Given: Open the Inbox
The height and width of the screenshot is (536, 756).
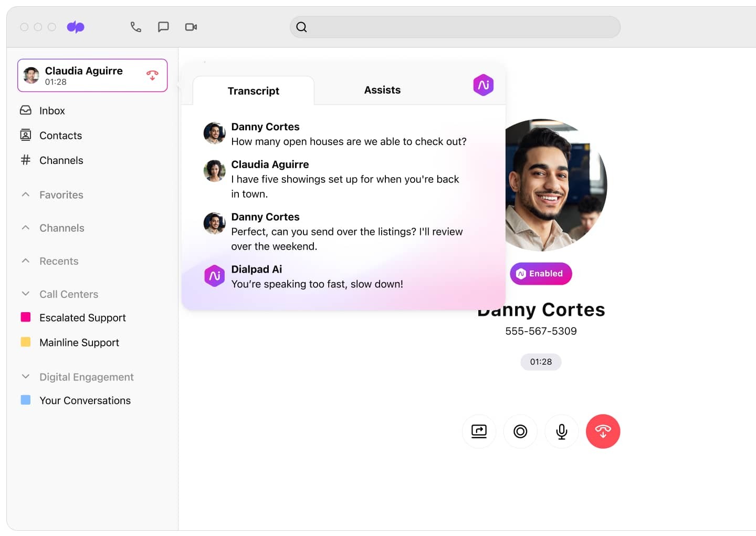Looking at the screenshot, I should 51,110.
